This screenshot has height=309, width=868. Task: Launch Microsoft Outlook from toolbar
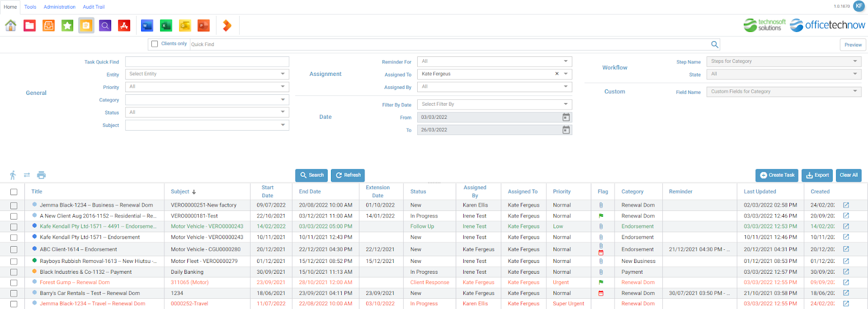(185, 25)
